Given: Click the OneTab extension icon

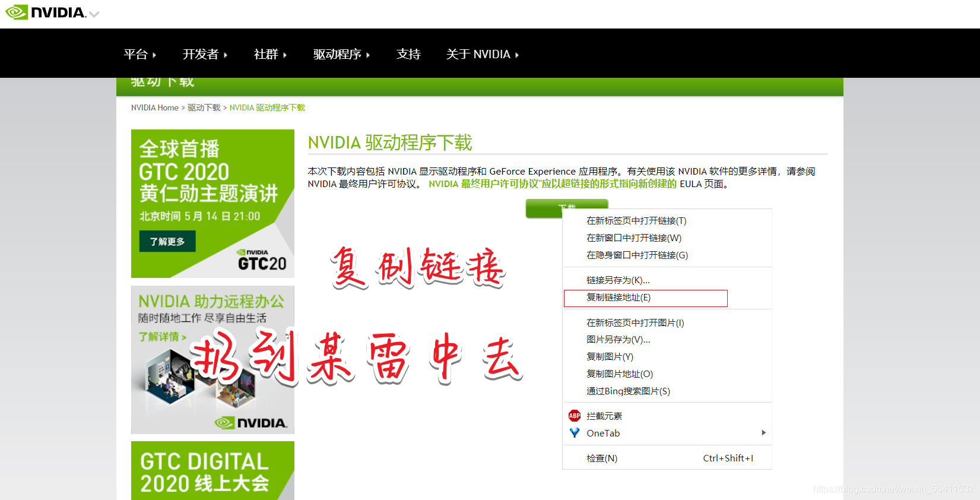Looking at the screenshot, I should [575, 433].
